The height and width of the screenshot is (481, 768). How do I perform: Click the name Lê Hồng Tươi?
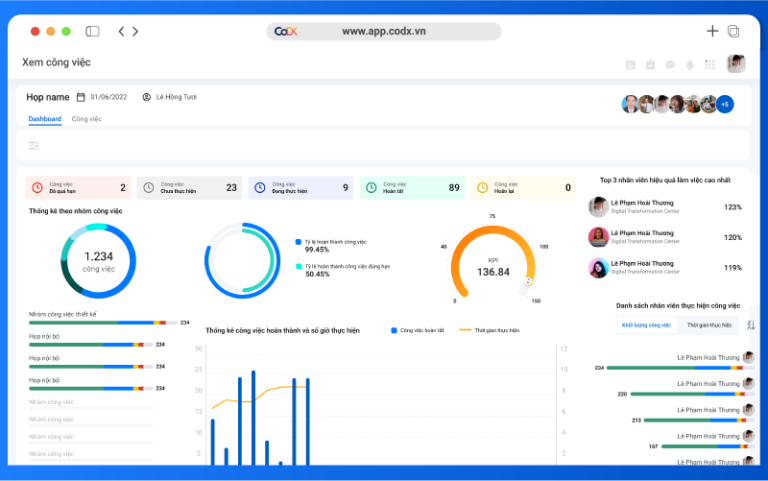pos(176,97)
